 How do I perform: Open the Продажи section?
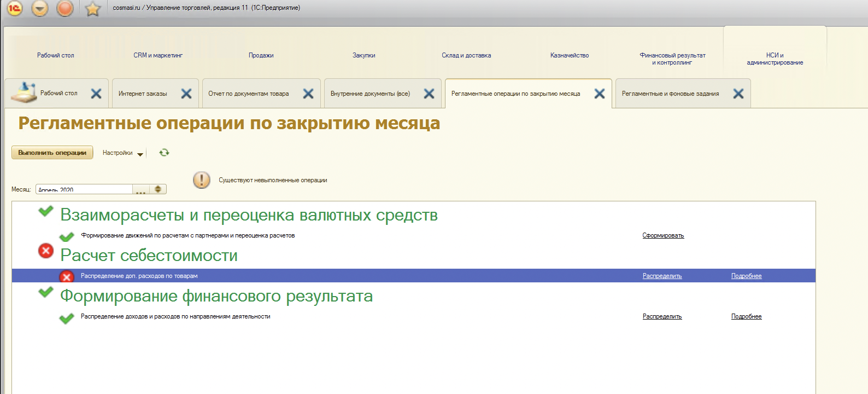[x=261, y=55]
